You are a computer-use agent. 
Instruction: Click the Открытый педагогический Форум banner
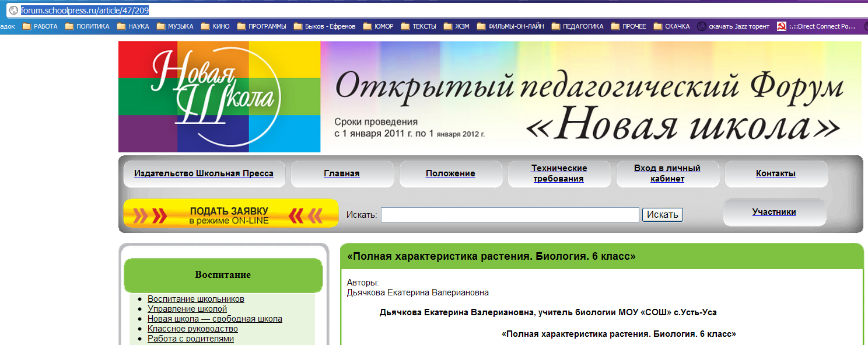coord(591,96)
